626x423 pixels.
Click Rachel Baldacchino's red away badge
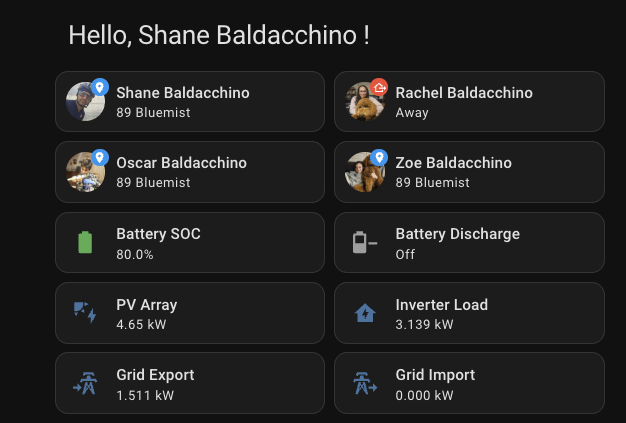click(379, 88)
